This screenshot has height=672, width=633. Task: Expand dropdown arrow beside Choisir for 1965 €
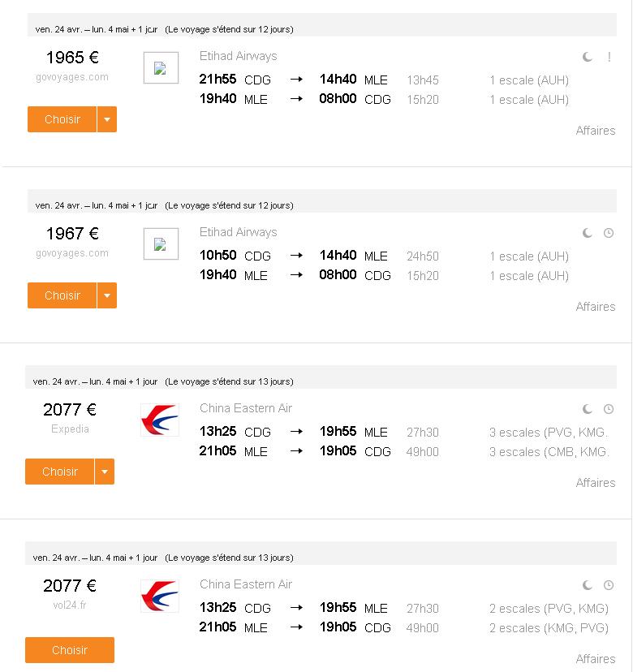click(107, 119)
